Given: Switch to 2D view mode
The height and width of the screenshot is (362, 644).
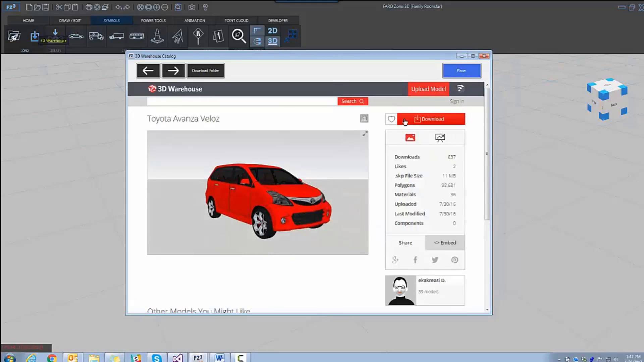Looking at the screenshot, I should (272, 31).
